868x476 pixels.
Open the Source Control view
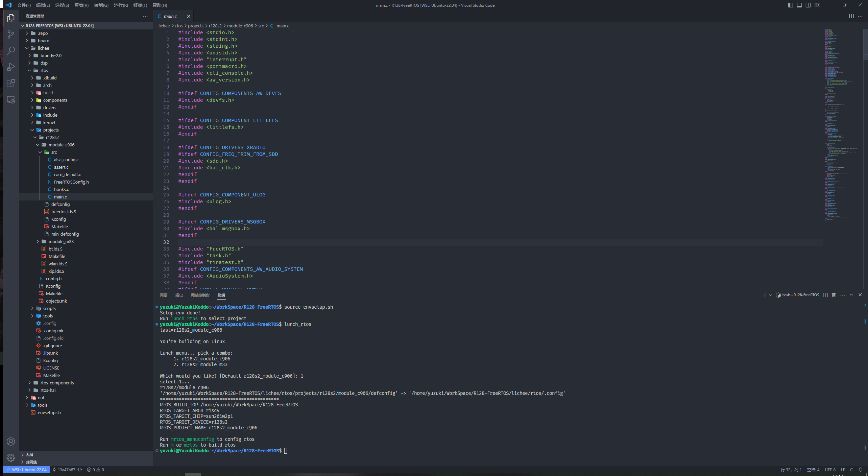pos(11,34)
